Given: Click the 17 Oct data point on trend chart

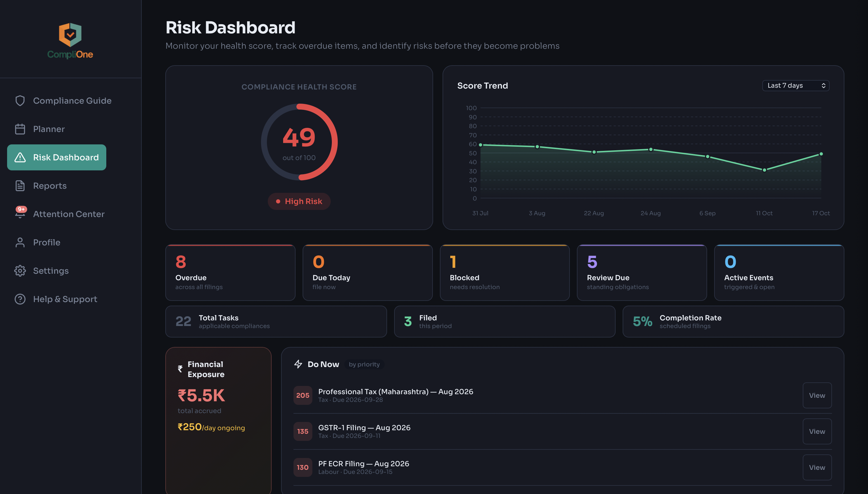Looking at the screenshot, I should (821, 154).
